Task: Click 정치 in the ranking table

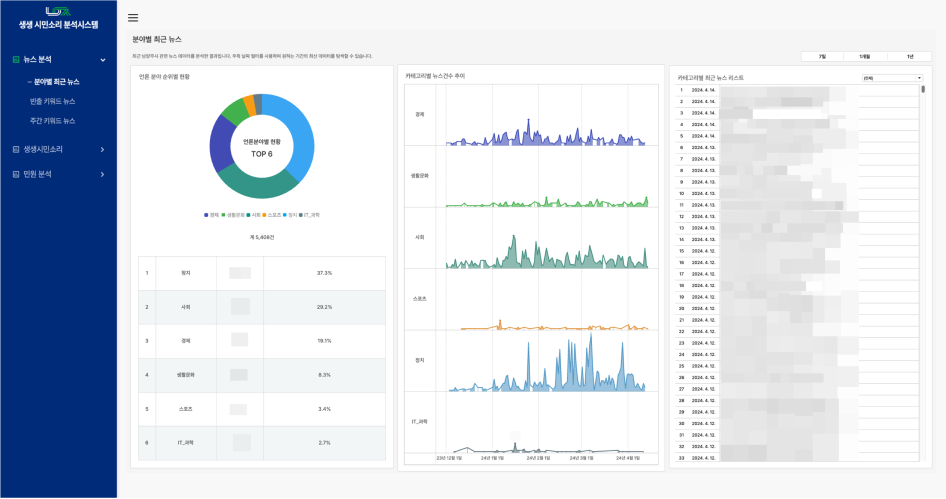Action: (x=186, y=273)
